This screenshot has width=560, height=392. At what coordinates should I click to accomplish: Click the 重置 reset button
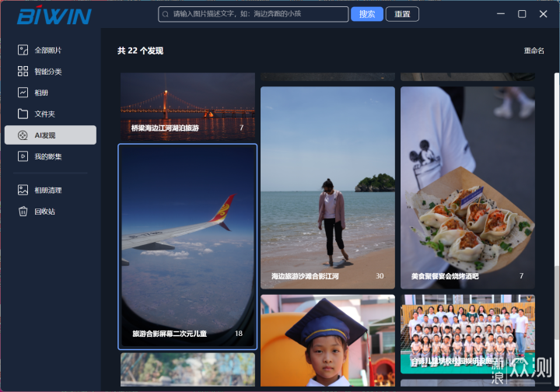(402, 14)
